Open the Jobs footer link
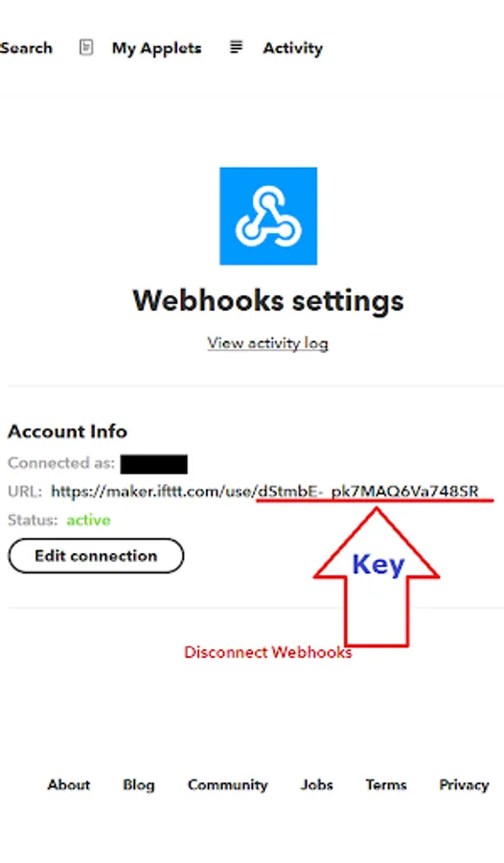The height and width of the screenshot is (863, 504). pyautogui.click(x=317, y=784)
